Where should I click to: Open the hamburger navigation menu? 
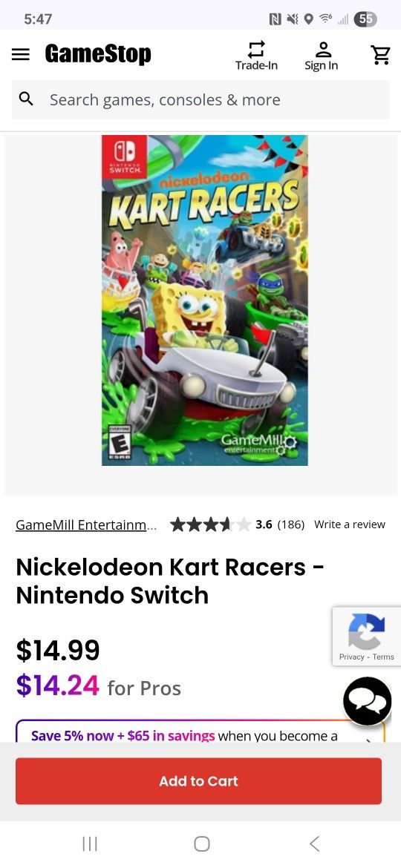[21, 54]
